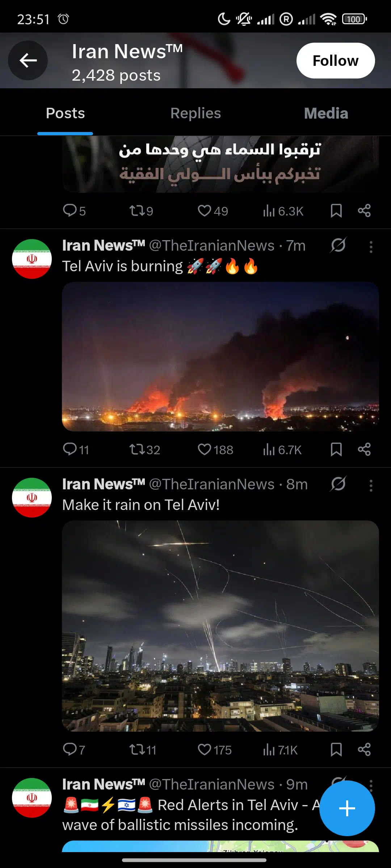Open Grok icon on the 8m post
Image resolution: width=391 pixels, height=868 pixels.
[338, 484]
